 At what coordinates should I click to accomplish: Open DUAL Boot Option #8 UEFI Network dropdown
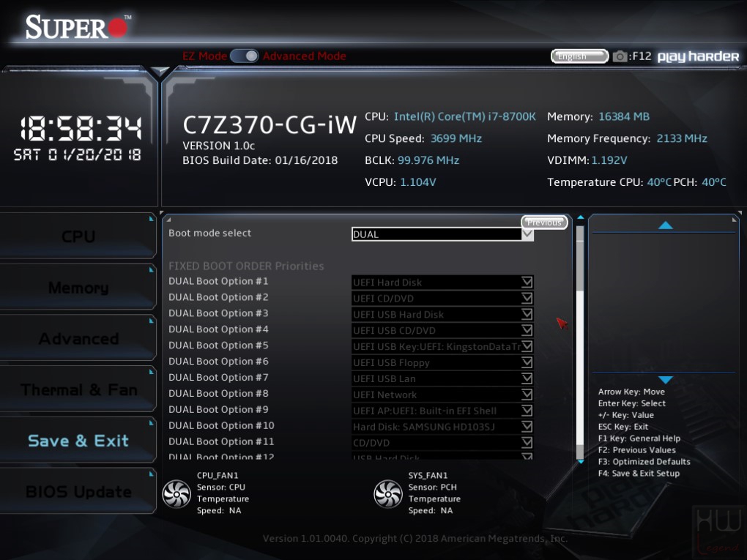point(442,395)
